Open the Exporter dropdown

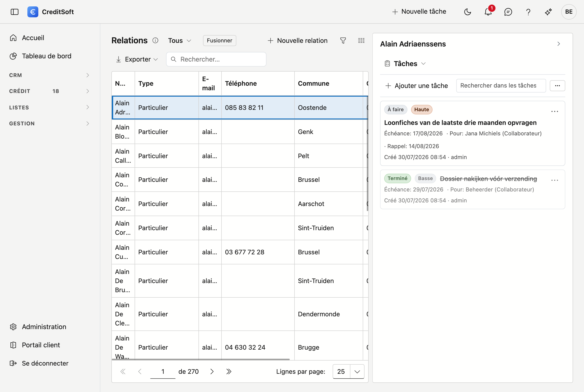click(137, 59)
